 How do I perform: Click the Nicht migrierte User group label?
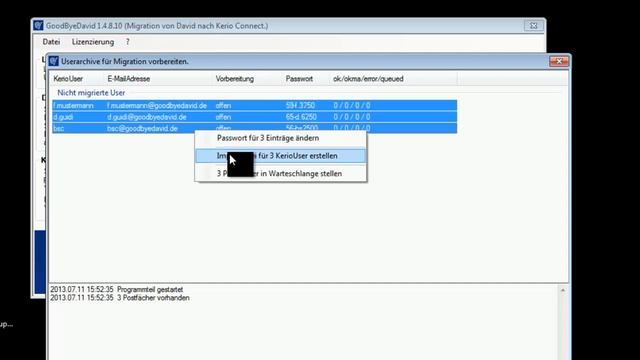91,93
